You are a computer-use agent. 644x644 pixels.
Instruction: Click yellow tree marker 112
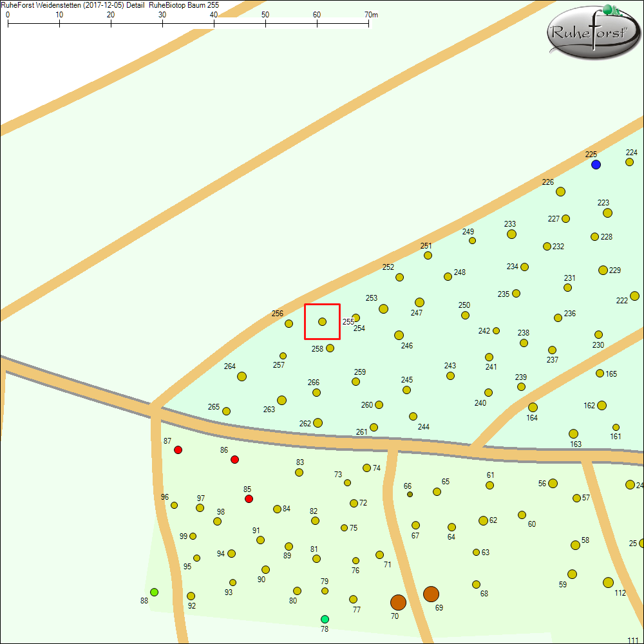(608, 582)
